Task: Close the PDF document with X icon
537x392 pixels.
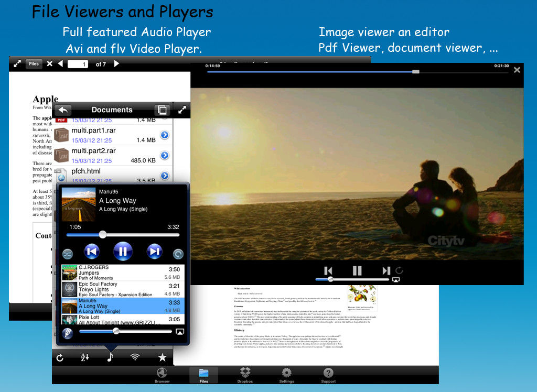Action: point(50,64)
